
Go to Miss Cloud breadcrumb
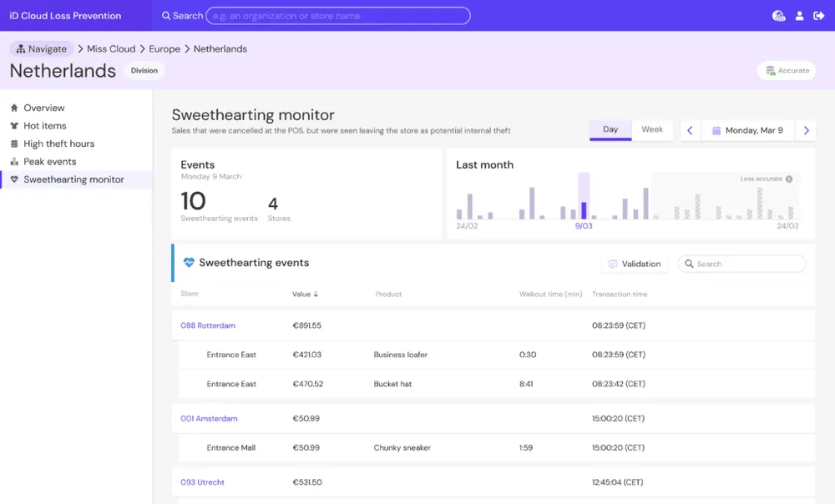pyautogui.click(x=111, y=49)
